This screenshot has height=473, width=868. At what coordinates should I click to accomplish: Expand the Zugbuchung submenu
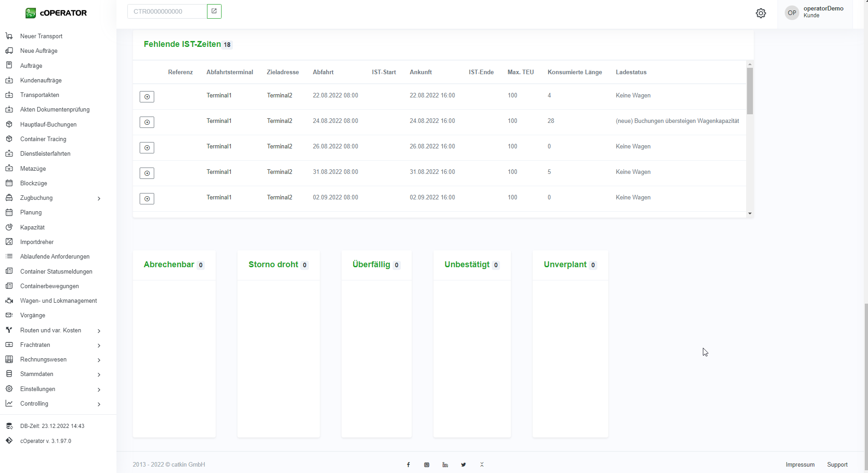coord(99,198)
